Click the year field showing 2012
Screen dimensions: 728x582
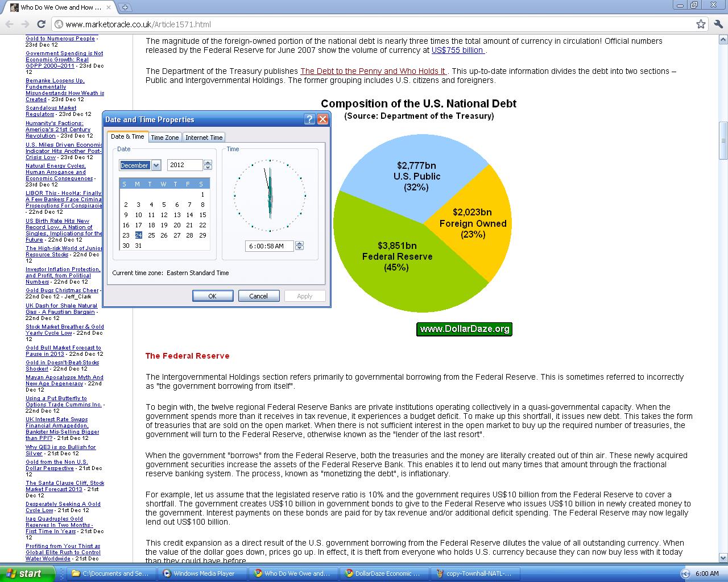pyautogui.click(x=185, y=165)
